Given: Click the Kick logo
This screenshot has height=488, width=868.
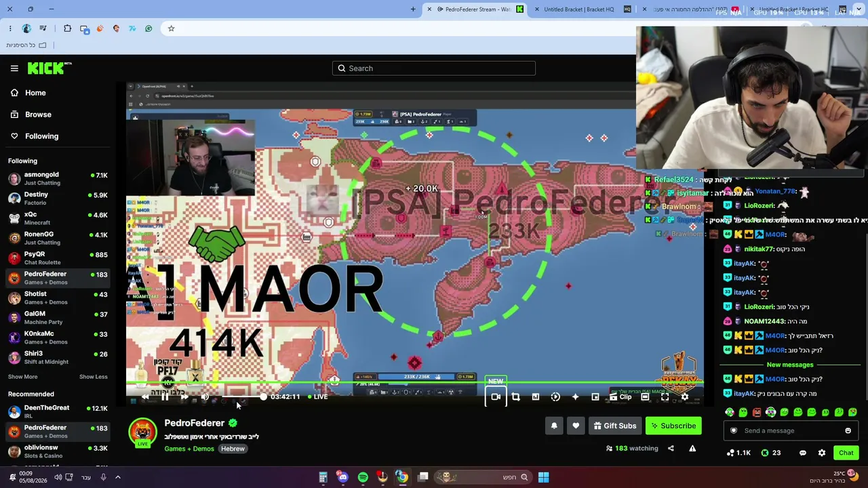Looking at the screenshot, I should [50, 68].
